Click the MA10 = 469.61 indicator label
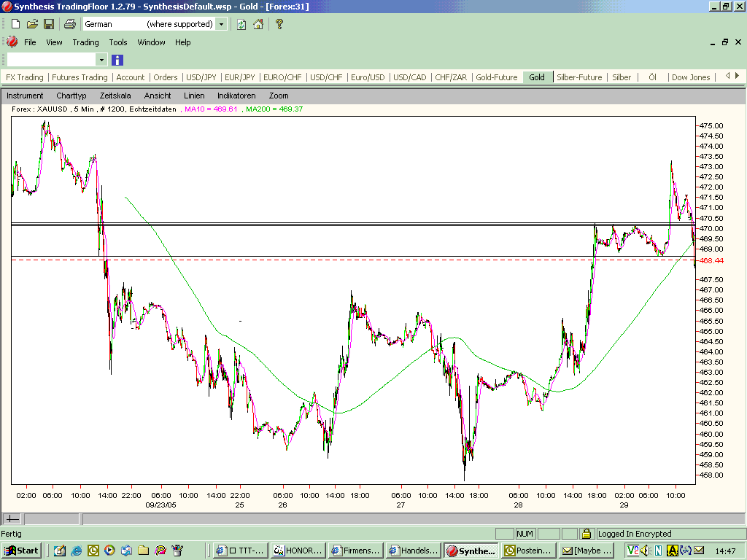 coord(211,109)
